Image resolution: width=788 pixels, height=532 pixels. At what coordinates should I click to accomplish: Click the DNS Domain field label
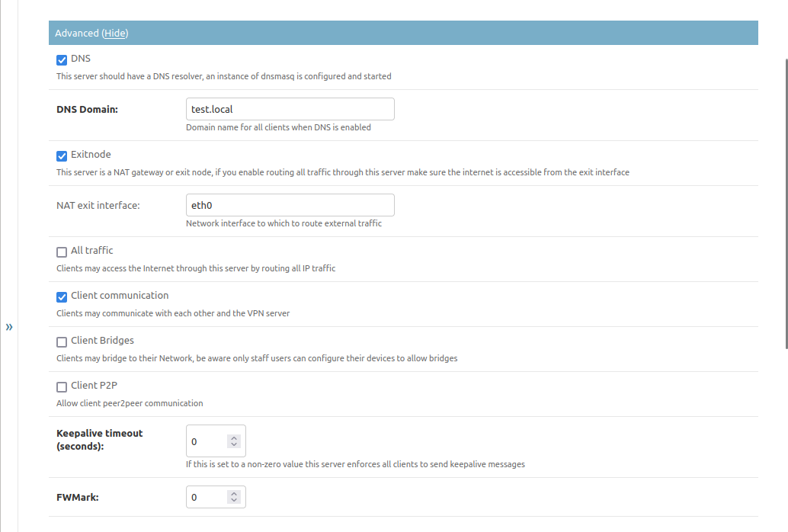[87, 110]
